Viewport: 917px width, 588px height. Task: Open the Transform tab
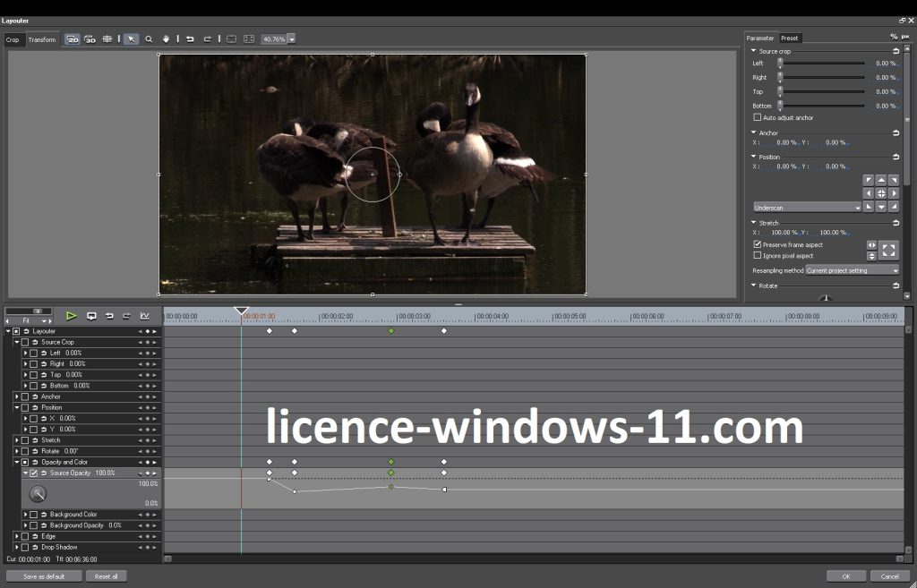click(x=42, y=39)
